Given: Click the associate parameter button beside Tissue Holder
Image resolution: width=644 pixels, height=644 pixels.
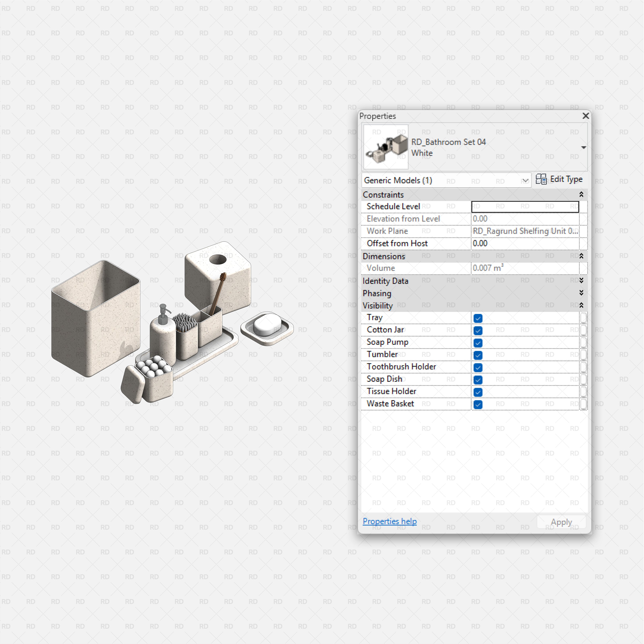Looking at the screenshot, I should (583, 392).
